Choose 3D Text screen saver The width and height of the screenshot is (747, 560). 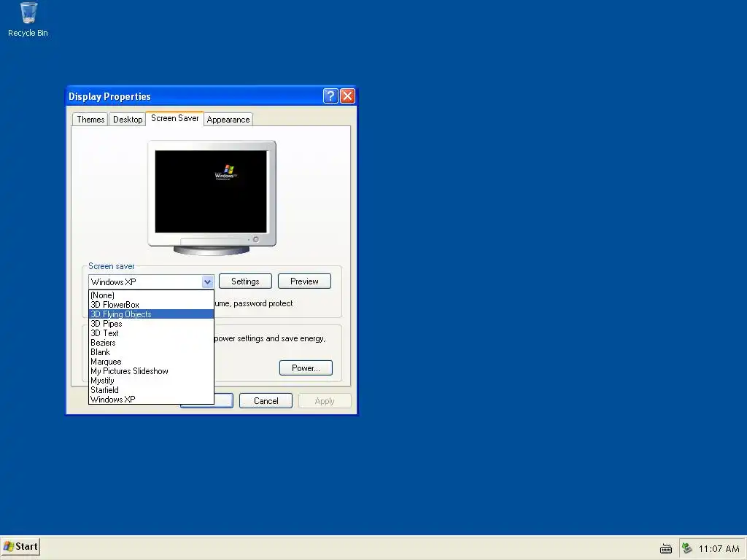151,333
